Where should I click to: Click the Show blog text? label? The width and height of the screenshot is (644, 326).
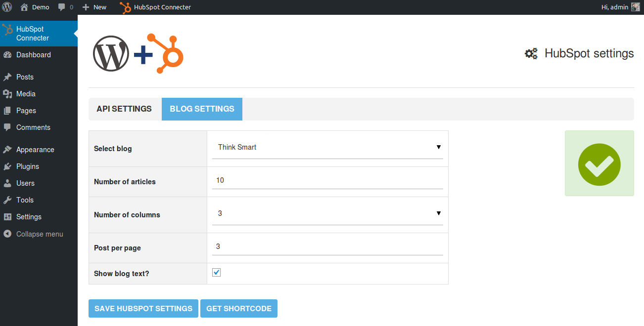tap(122, 274)
